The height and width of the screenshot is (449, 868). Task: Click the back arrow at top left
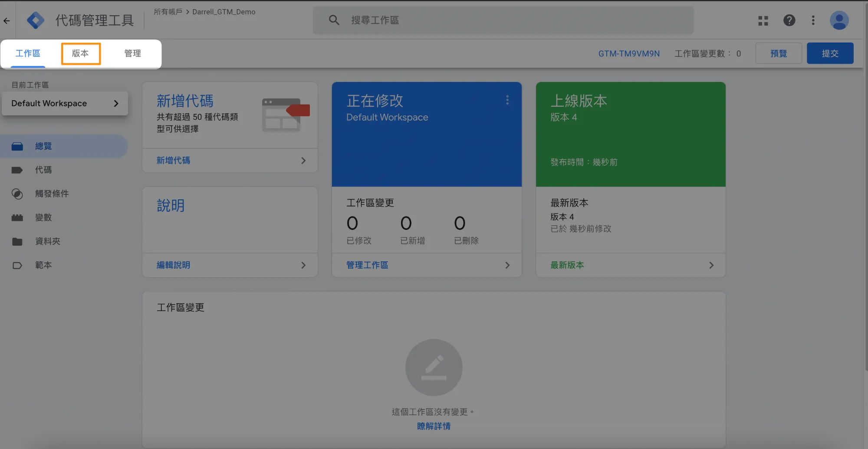coord(7,20)
